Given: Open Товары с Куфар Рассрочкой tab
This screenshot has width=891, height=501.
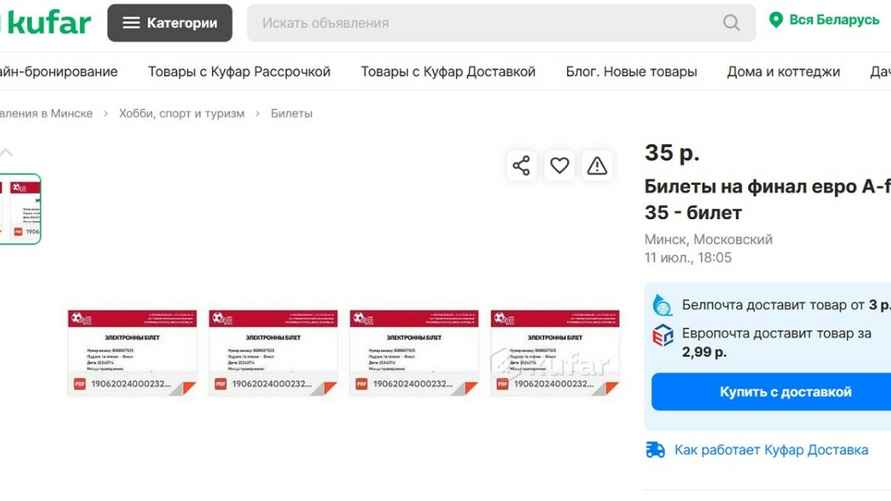Looking at the screenshot, I should click(239, 72).
